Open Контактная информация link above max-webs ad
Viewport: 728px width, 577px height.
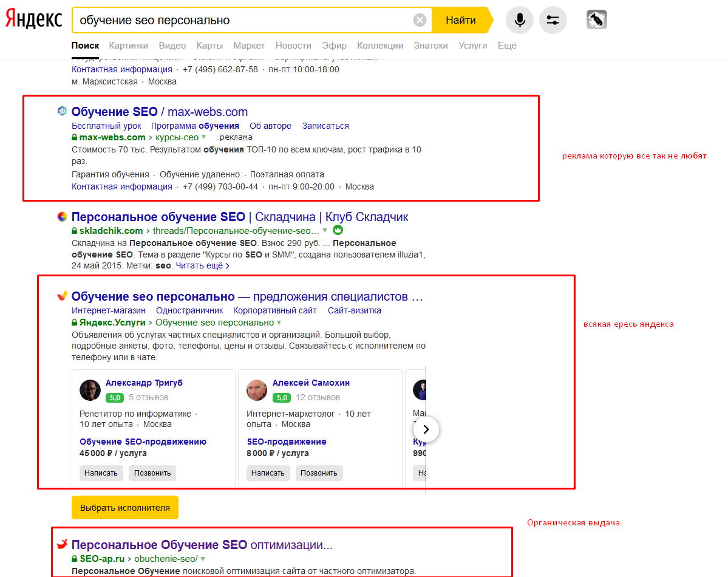pos(121,69)
